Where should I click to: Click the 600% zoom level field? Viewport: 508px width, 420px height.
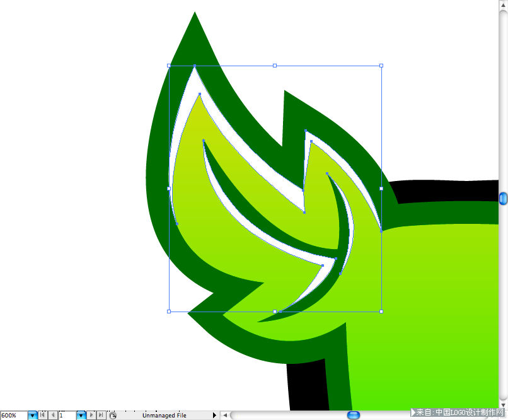14,415
